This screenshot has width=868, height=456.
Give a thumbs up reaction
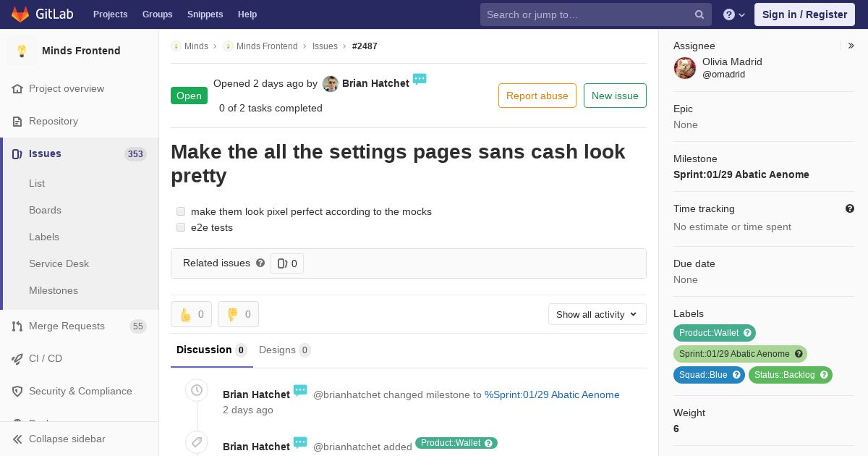coord(191,314)
